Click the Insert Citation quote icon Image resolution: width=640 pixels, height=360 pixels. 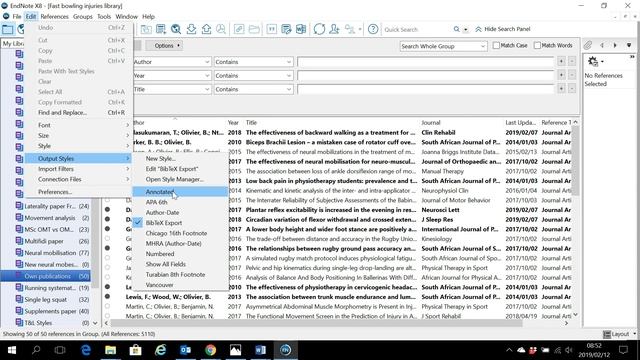point(271,29)
